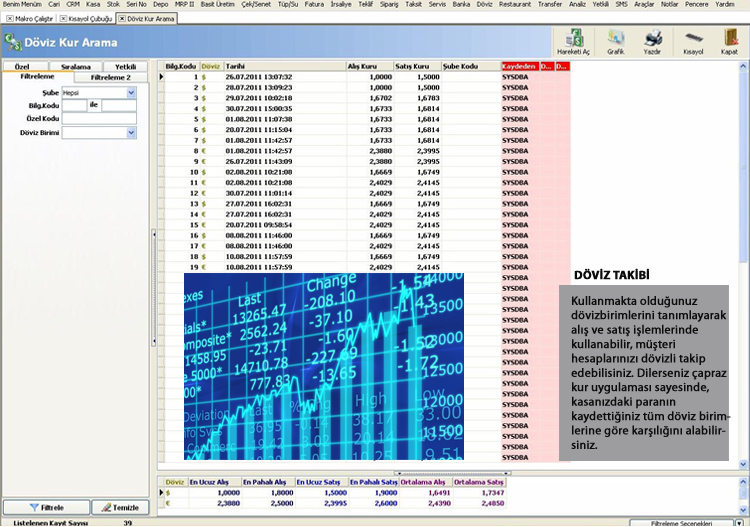Viewport: 750px width, 527px height.
Task: Click the Özel Kodu input field
Action: point(99,119)
